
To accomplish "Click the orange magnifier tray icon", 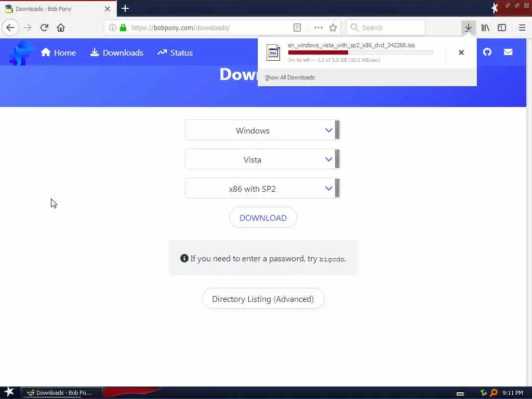I will coord(494,393).
